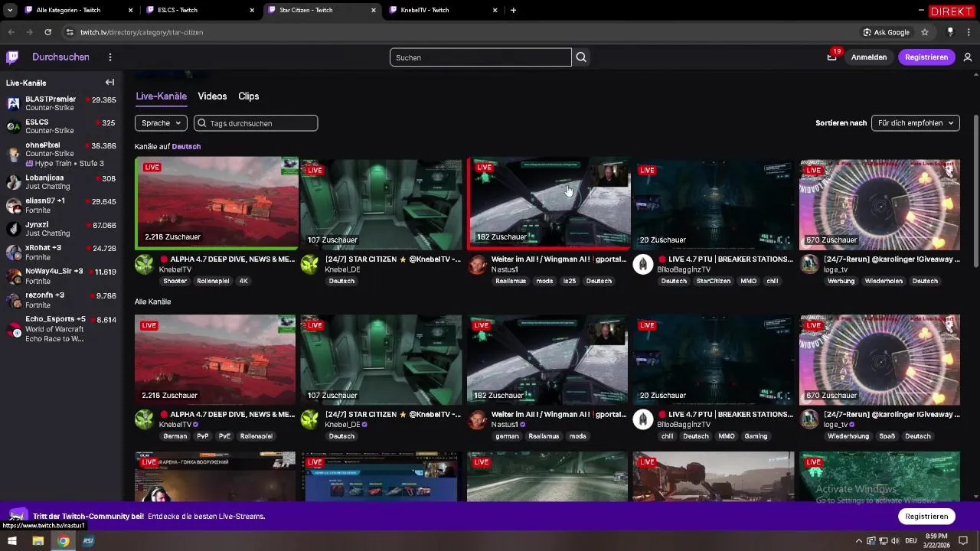Viewport: 980px width, 551px height.
Task: Bookmark page with the star icon
Action: coord(925,32)
